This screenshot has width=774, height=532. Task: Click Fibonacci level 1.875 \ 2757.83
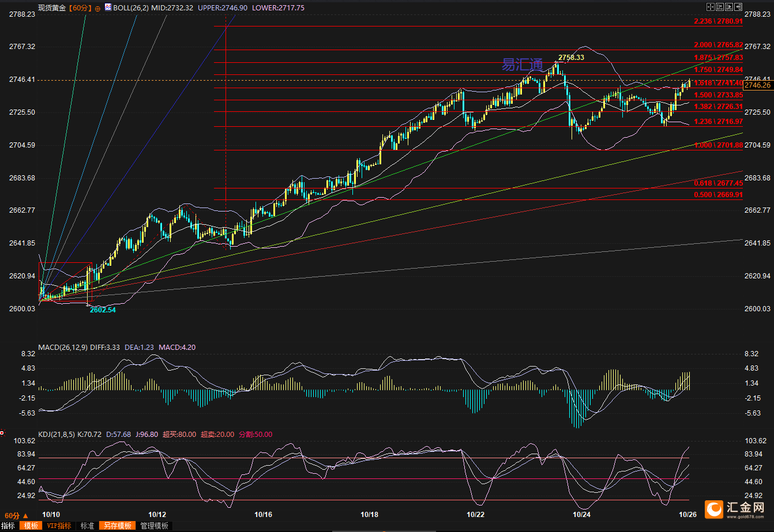[x=718, y=58]
